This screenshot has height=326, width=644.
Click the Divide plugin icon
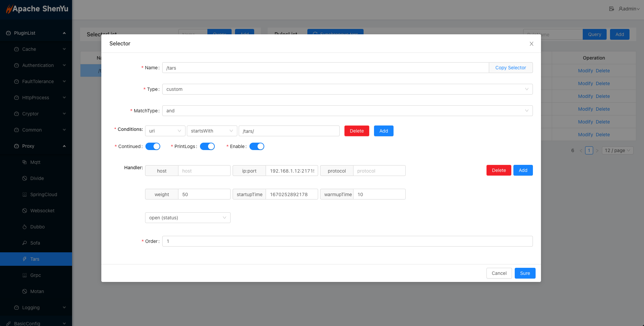tap(25, 178)
